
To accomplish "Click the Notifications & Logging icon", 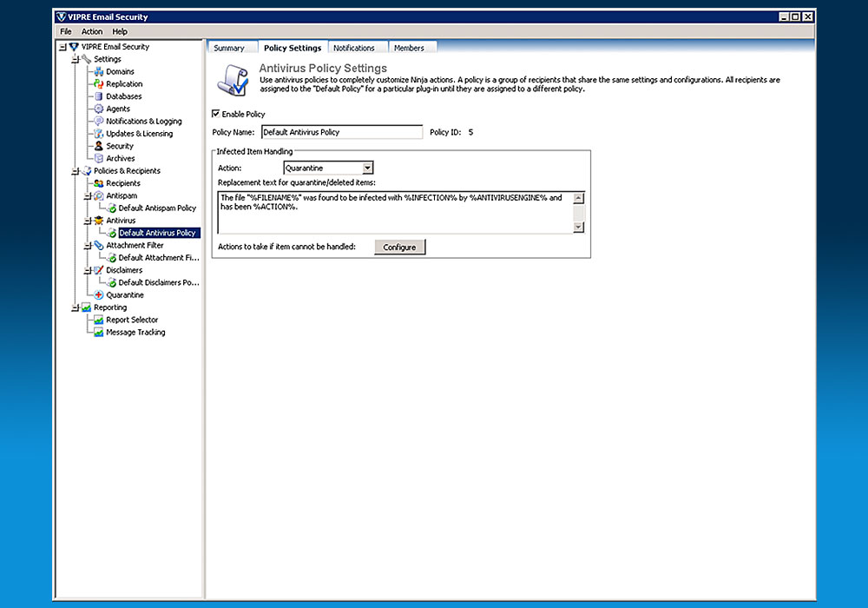I will pyautogui.click(x=99, y=121).
